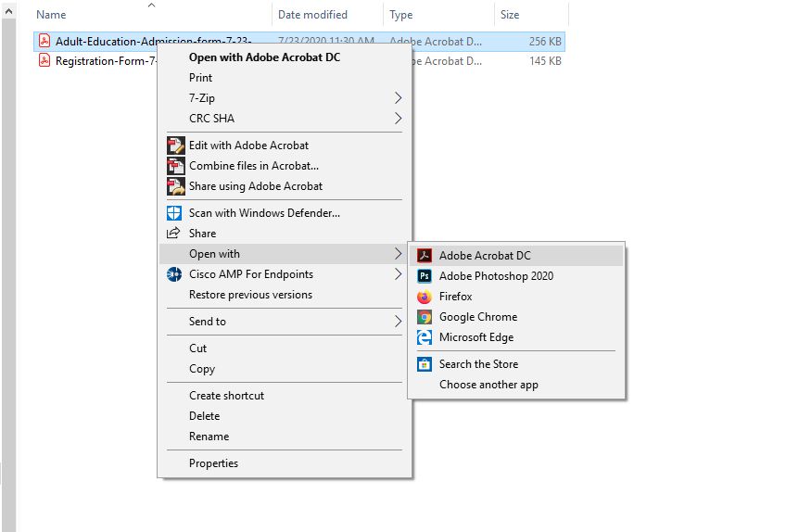
Task: Open file with Adobe Acrobat DC submenu item
Action: 516,256
